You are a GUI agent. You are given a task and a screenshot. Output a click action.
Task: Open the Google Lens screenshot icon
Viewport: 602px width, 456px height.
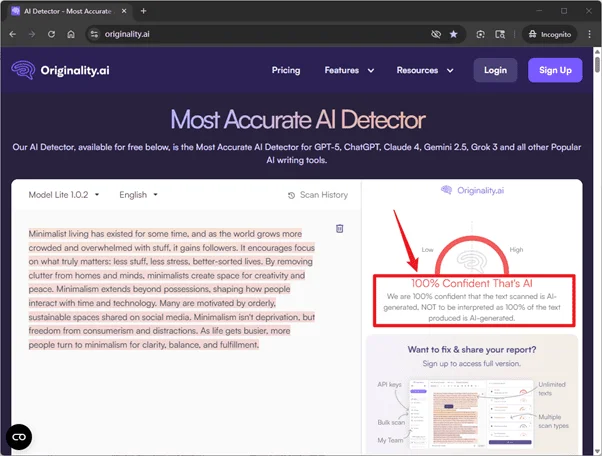tap(480, 34)
